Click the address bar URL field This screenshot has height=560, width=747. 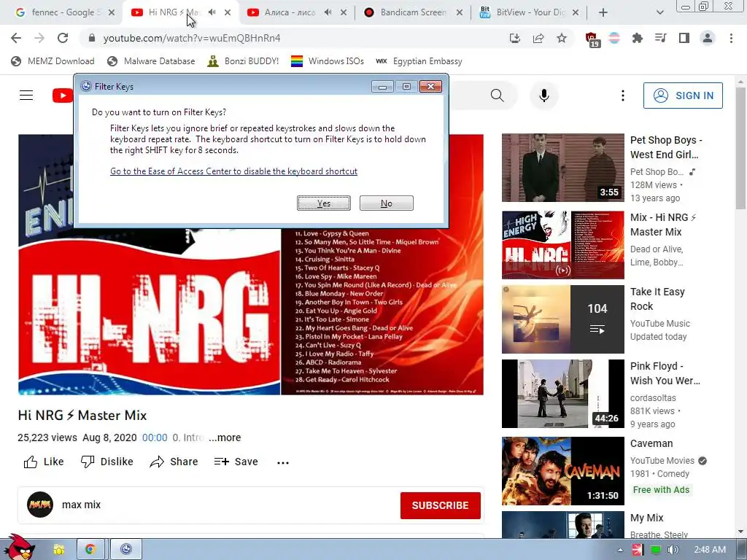[295, 38]
